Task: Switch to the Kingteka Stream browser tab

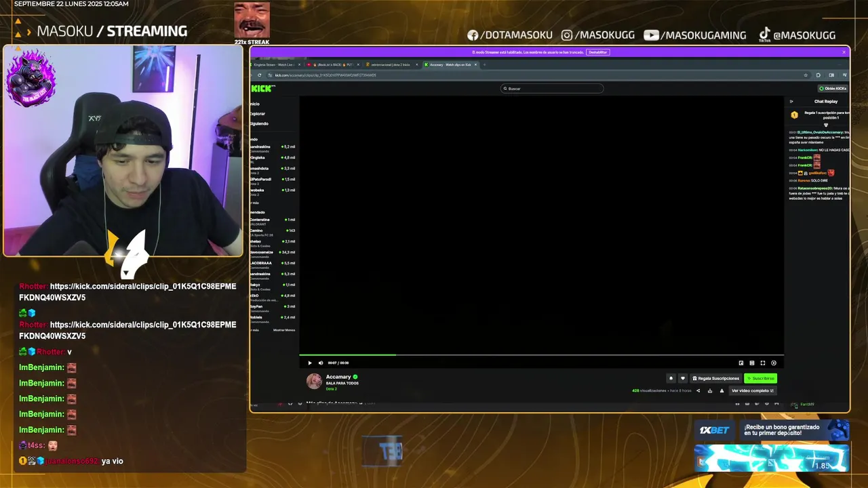Action: pyautogui.click(x=274, y=64)
